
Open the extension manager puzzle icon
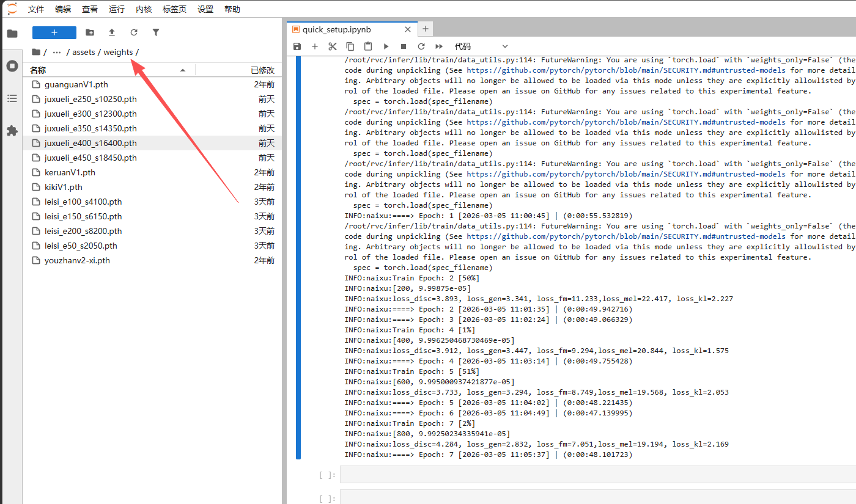[12, 131]
